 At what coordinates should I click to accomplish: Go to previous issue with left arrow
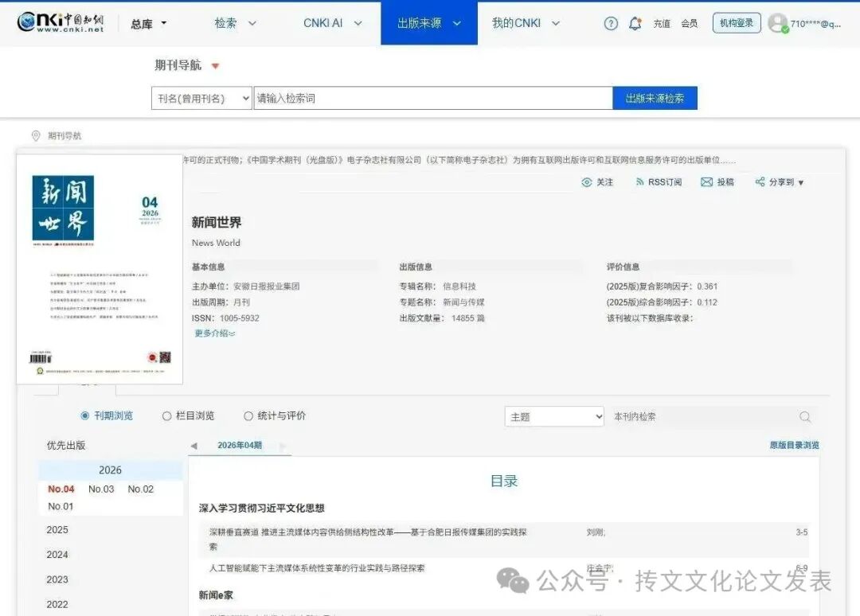(x=194, y=446)
